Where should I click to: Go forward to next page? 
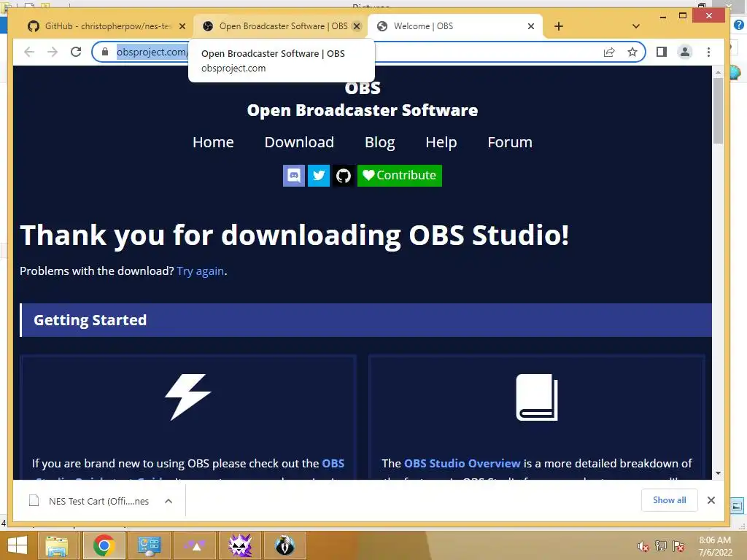[53, 52]
